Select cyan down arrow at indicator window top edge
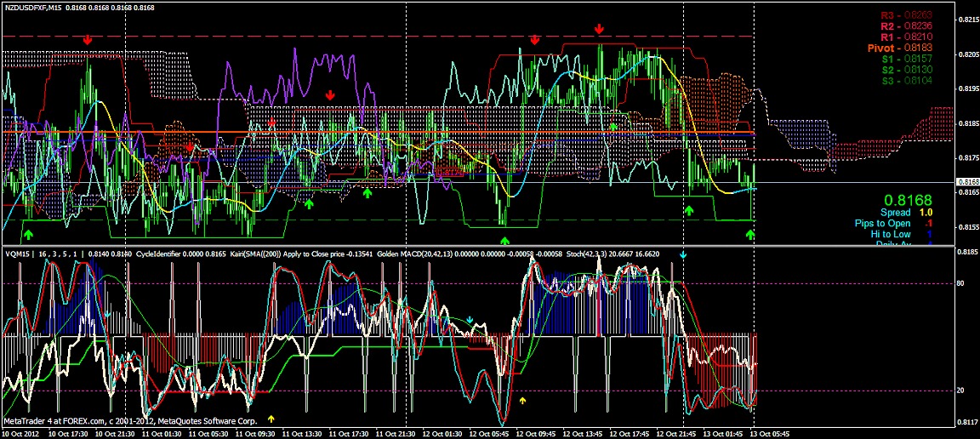Image resolution: width=980 pixels, height=439 pixels. 681,254
